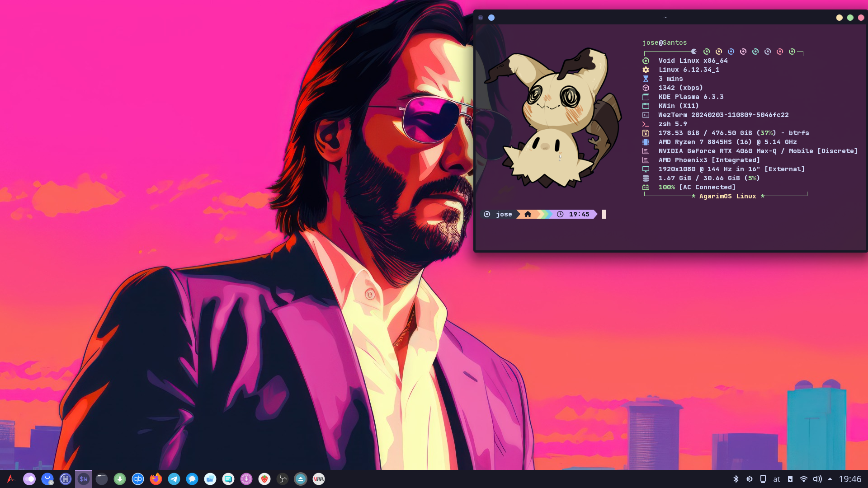Click the '1920x1080 @ 144 Hz' display line
Image resolution: width=868 pixels, height=488 pixels.
731,169
